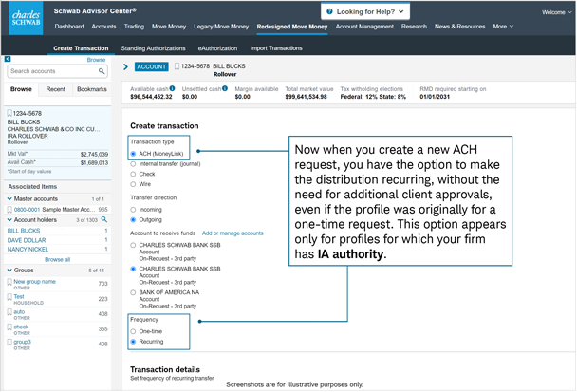This screenshot has height=392, width=577.
Task: Bookmark the Test household group
Action: click(x=9, y=297)
